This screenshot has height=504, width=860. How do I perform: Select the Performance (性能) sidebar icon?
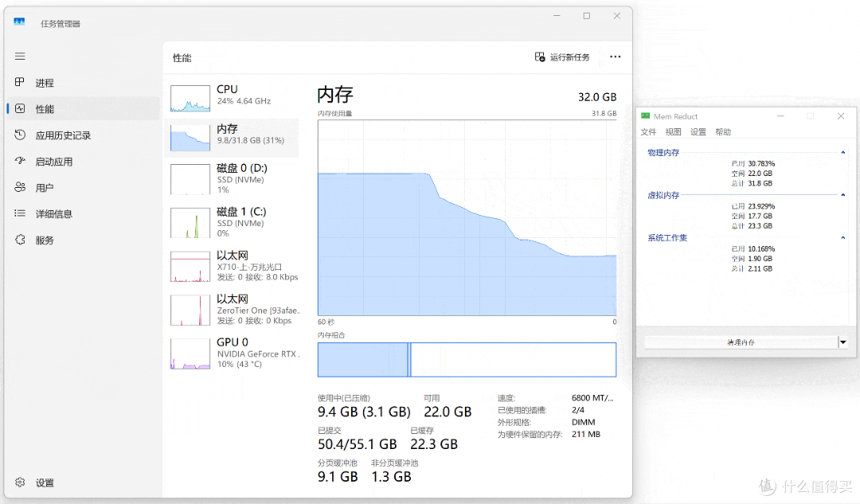(x=20, y=108)
